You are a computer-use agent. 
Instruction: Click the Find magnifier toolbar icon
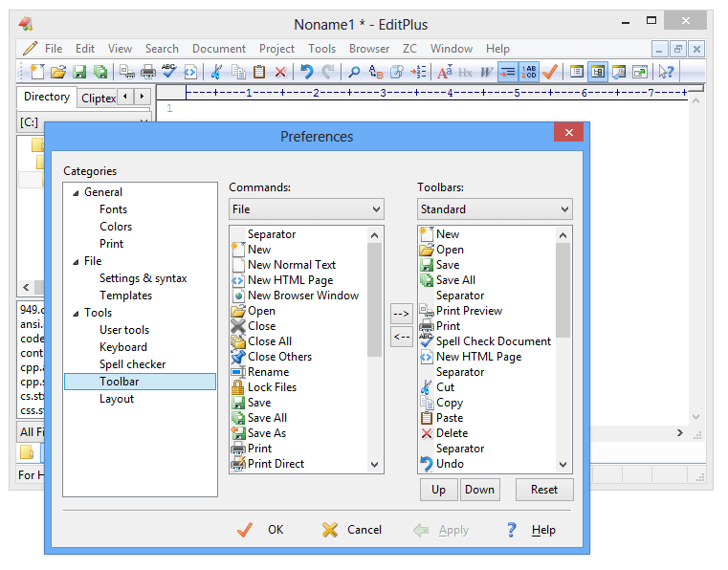[x=354, y=72]
